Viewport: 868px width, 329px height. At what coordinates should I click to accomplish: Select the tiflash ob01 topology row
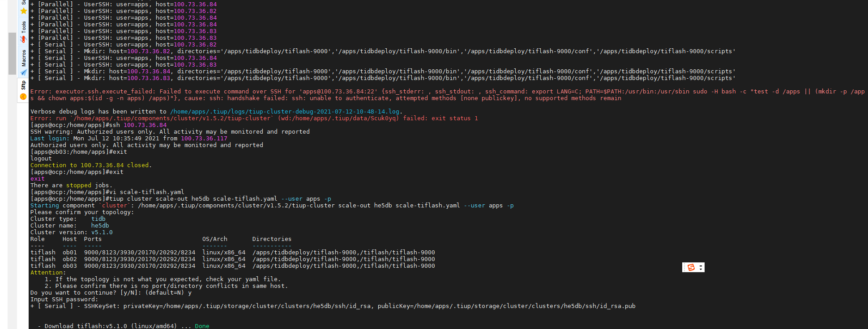tap(232, 253)
